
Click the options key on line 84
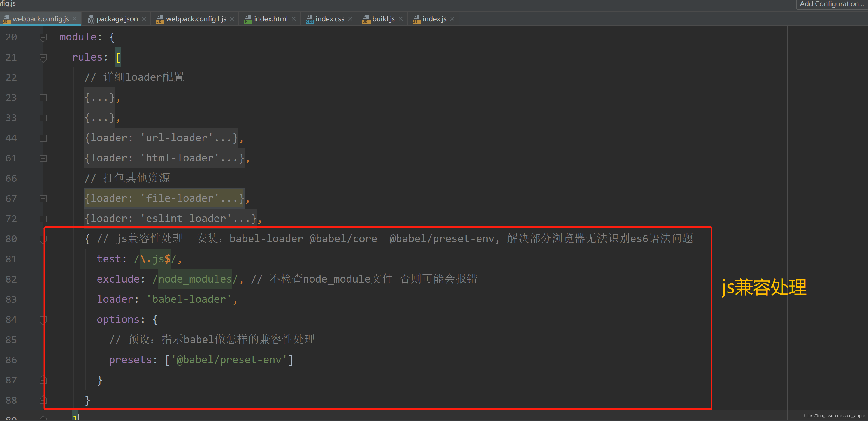(118, 320)
